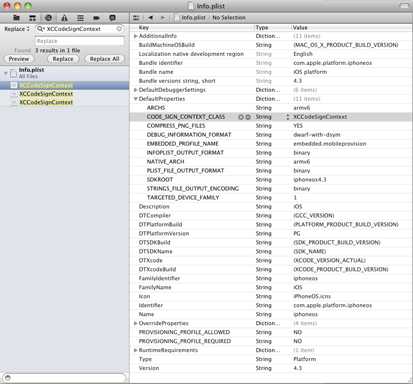The height and width of the screenshot is (384, 413).
Task: Select the PROVISIONING_PROFILE_REQUIRED key
Action: [x=185, y=342]
